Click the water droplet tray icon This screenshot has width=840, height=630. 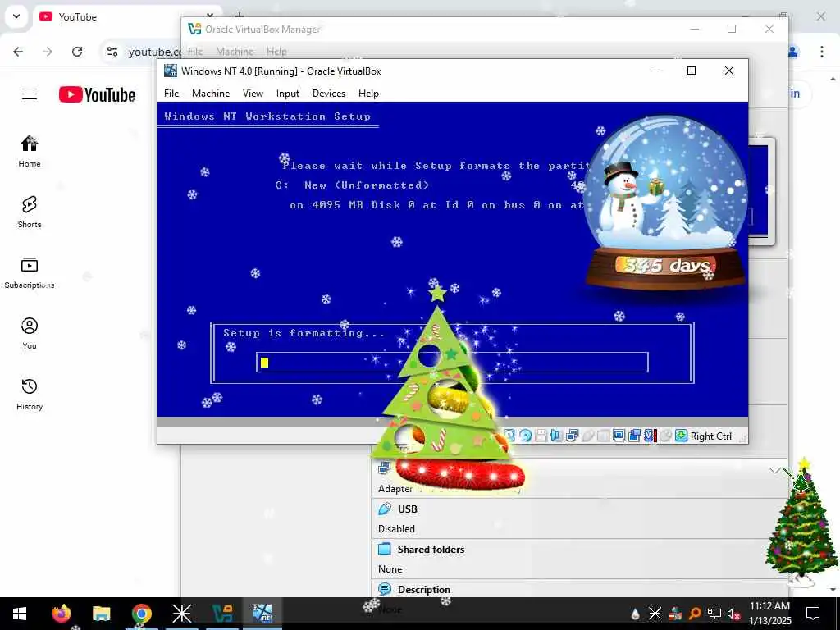(x=636, y=614)
